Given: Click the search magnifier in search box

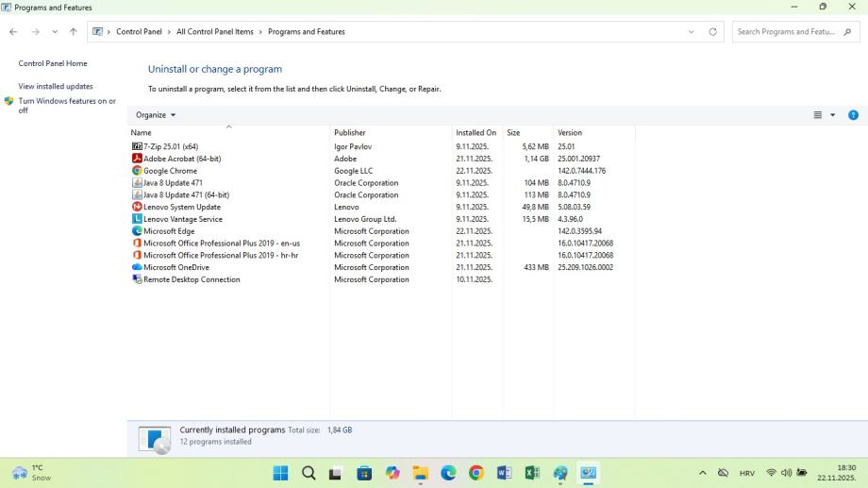Looking at the screenshot, I should (847, 31).
